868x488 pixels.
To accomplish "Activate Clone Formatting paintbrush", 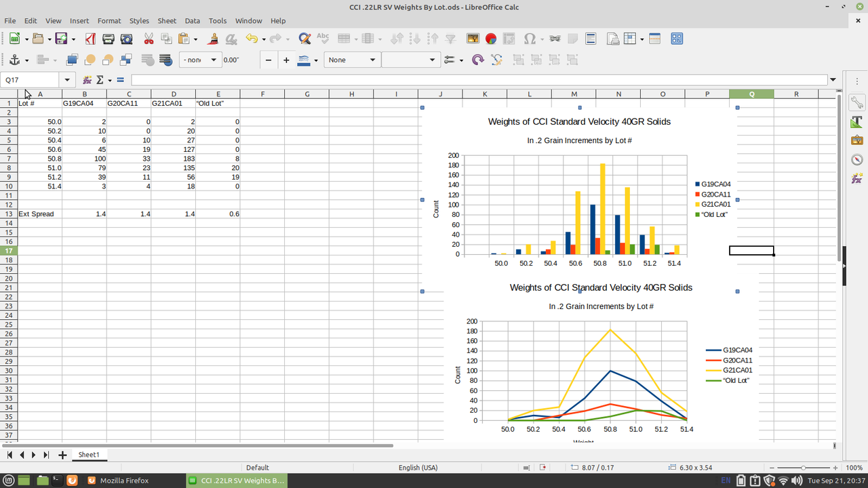I will (x=213, y=39).
